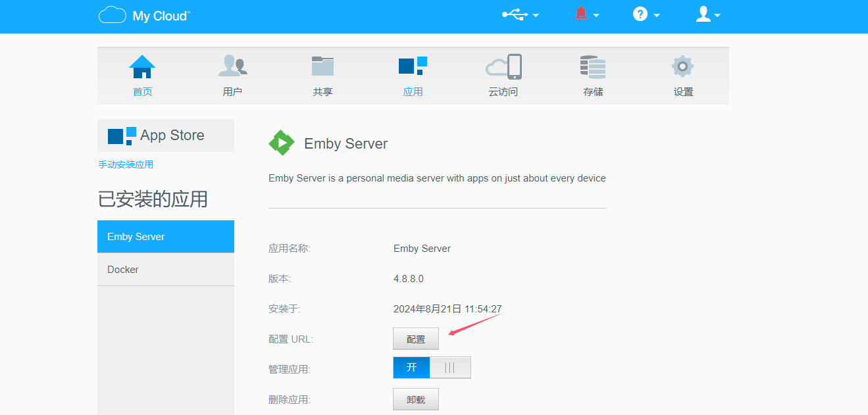Expand the USB dropdown arrow
The width and height of the screenshot is (868, 415).
tap(536, 16)
